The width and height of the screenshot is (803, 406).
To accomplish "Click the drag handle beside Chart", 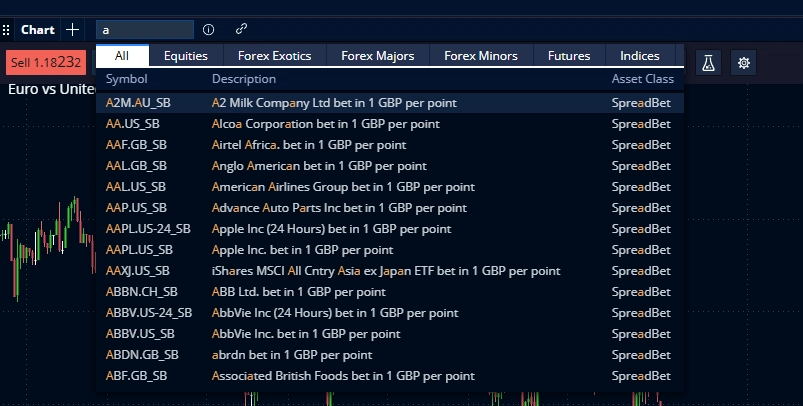I will 6,30.
